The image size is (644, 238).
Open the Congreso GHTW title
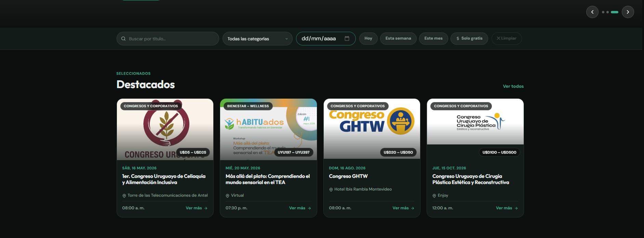[348, 176]
